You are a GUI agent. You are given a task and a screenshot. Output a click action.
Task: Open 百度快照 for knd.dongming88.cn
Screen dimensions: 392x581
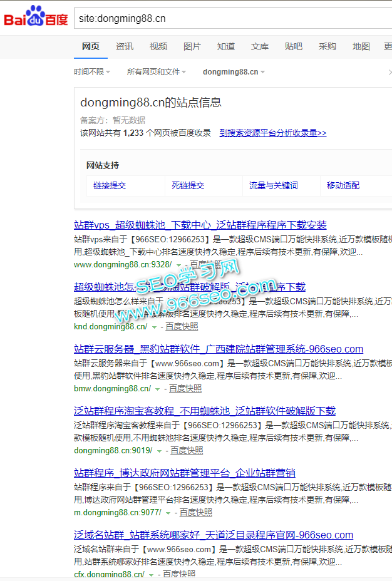(x=182, y=326)
